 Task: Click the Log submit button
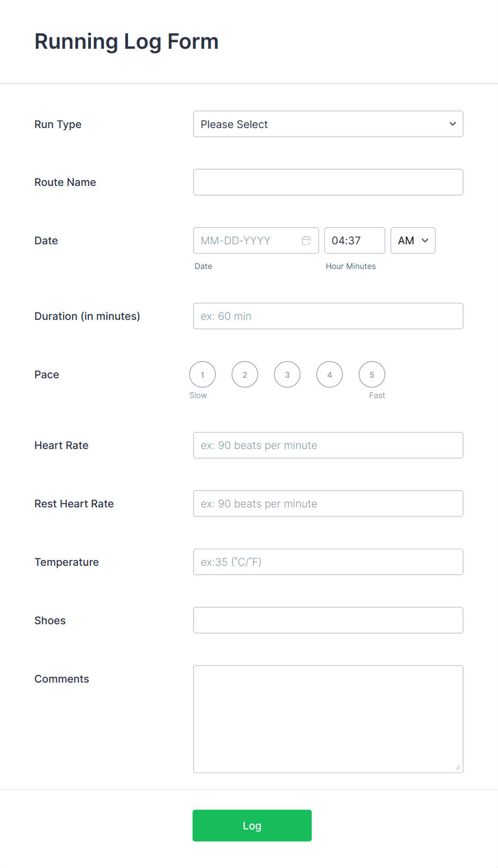pos(252,825)
